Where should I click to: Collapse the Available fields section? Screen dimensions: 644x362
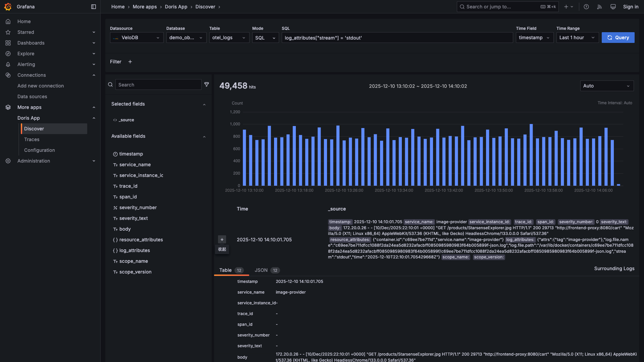(204, 136)
